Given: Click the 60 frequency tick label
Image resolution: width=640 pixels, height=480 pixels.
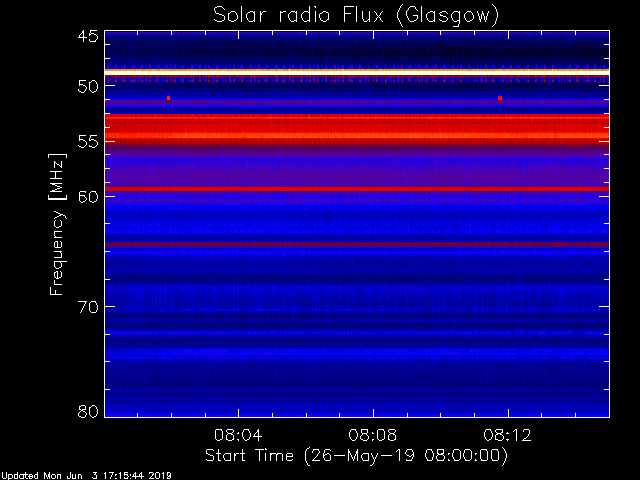Looking at the screenshot, I should pyautogui.click(x=88, y=197).
